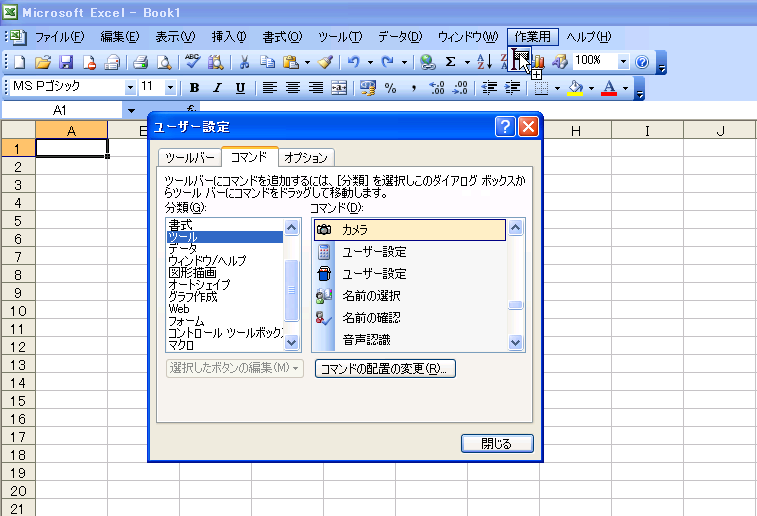The width and height of the screenshot is (757, 516).
Task: Toggle italic formatting
Action: point(217,88)
